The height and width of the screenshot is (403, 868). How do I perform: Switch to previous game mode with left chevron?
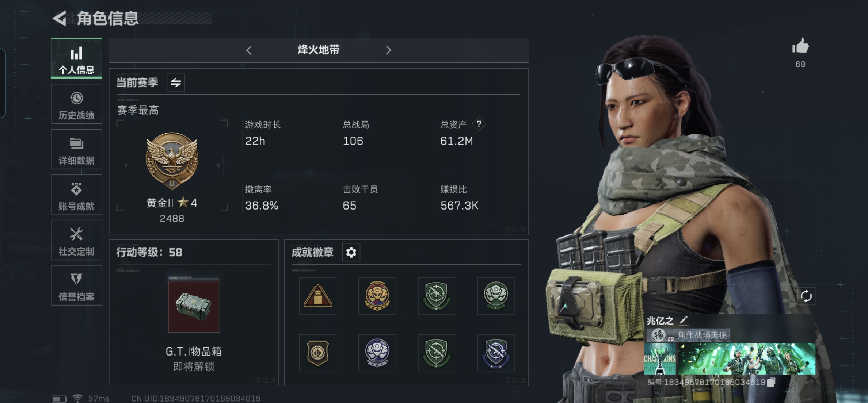pyautogui.click(x=249, y=50)
